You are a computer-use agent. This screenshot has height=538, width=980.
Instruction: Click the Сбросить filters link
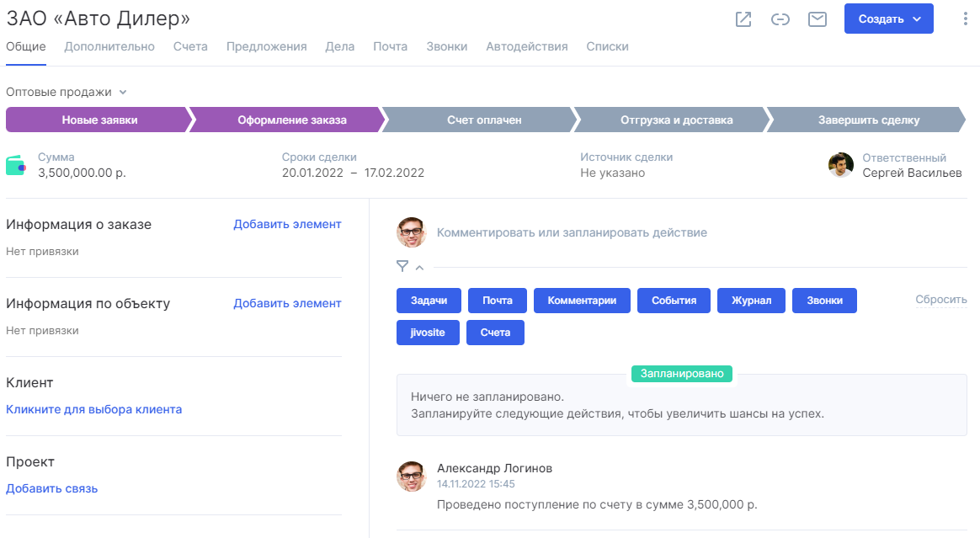pyautogui.click(x=941, y=300)
